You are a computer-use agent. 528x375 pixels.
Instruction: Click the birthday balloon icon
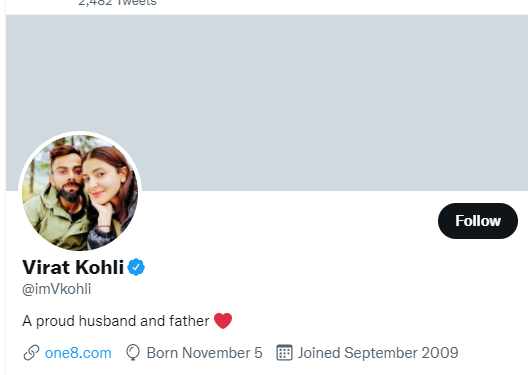click(133, 353)
